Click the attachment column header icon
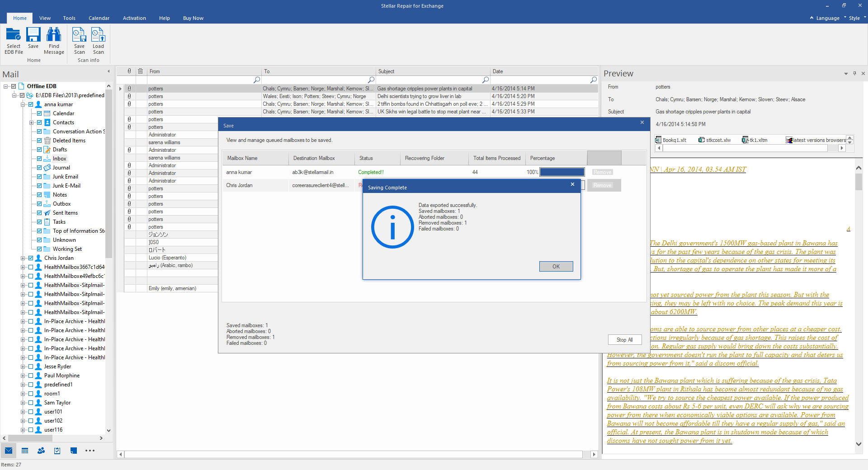868x470 pixels. click(x=129, y=71)
